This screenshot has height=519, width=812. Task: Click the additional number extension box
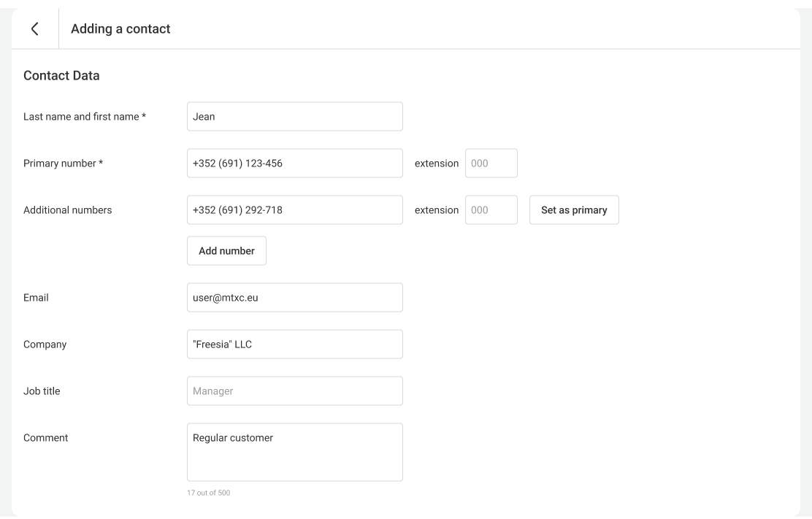pyautogui.click(x=491, y=210)
